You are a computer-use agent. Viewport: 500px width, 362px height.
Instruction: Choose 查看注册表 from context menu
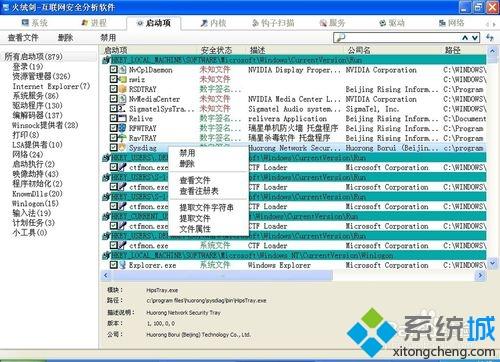[x=199, y=191]
